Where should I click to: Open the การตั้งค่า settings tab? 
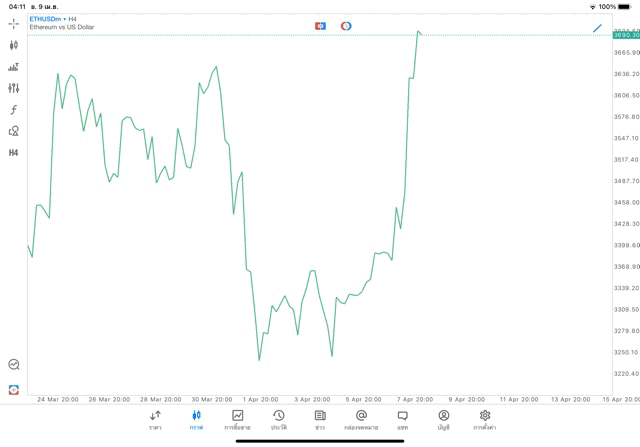pos(485,420)
